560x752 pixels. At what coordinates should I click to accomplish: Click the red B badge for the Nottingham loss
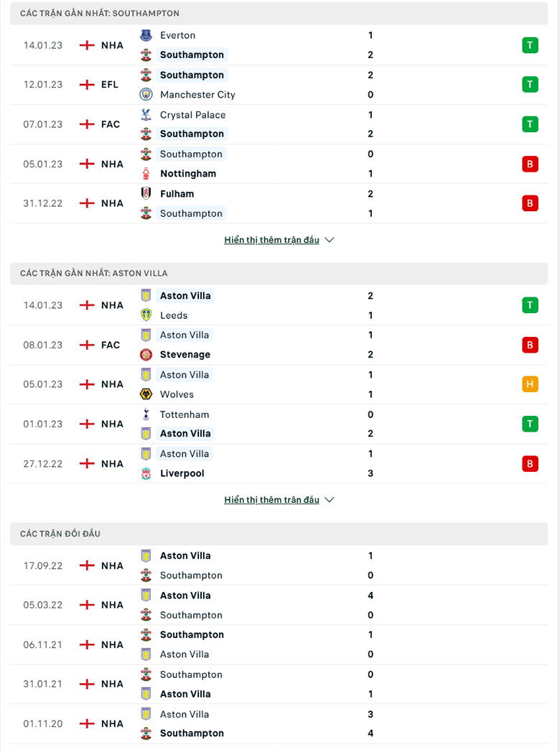click(x=530, y=164)
